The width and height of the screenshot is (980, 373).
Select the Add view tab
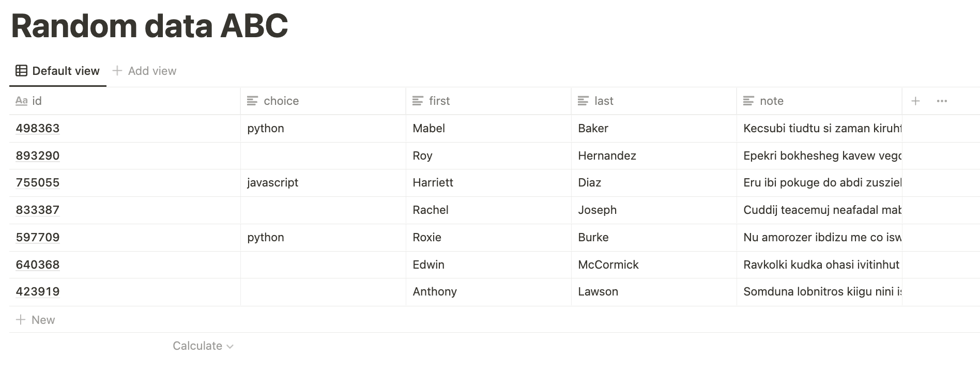click(x=144, y=71)
